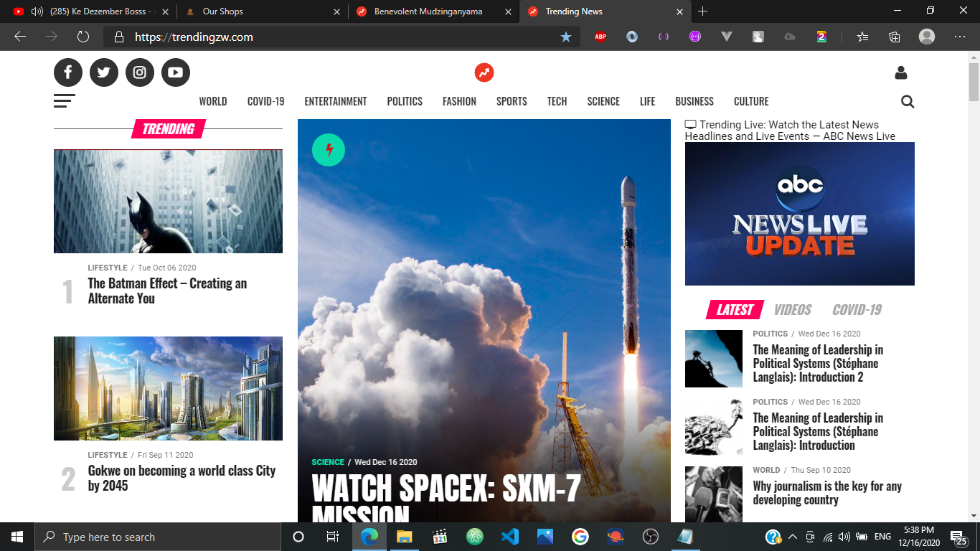The image size is (980, 551).
Task: Bookmark this page with the star icon
Action: [566, 37]
